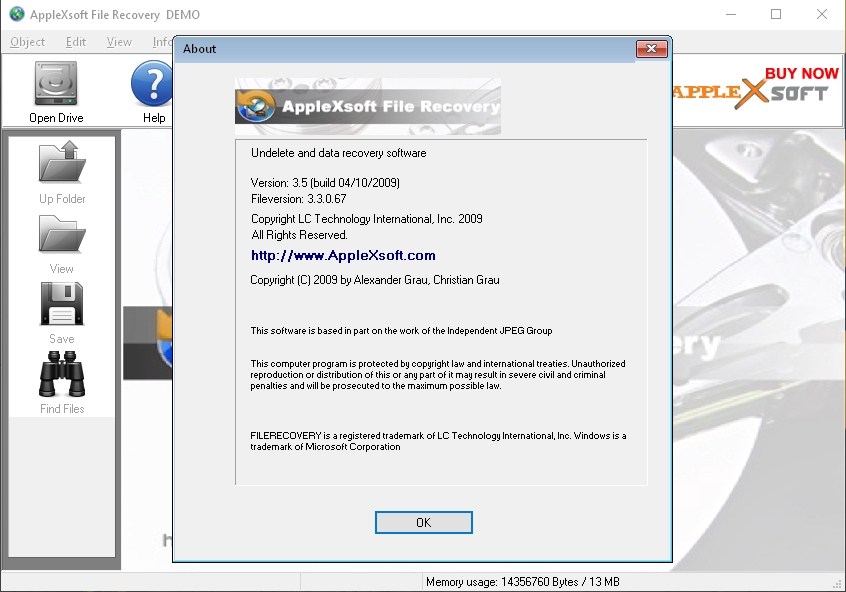Close the AppleXsoft File Recovery main window
Screen dimensions: 846x592
tap(822, 15)
